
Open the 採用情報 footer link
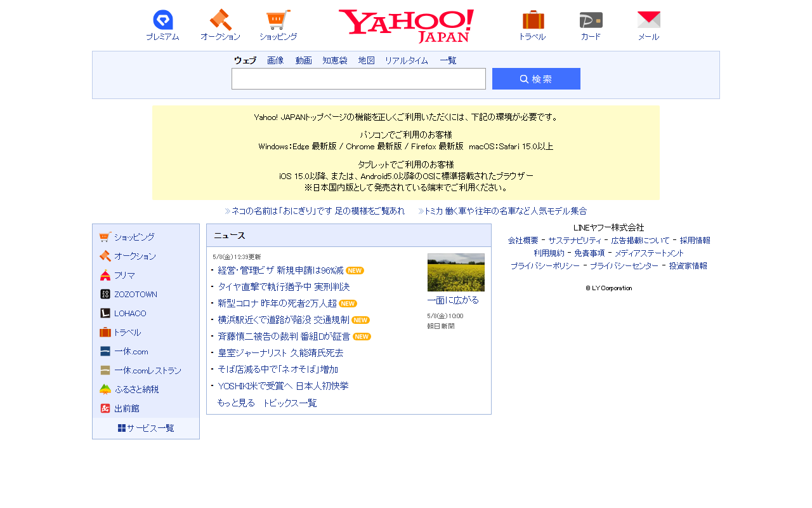tap(695, 241)
